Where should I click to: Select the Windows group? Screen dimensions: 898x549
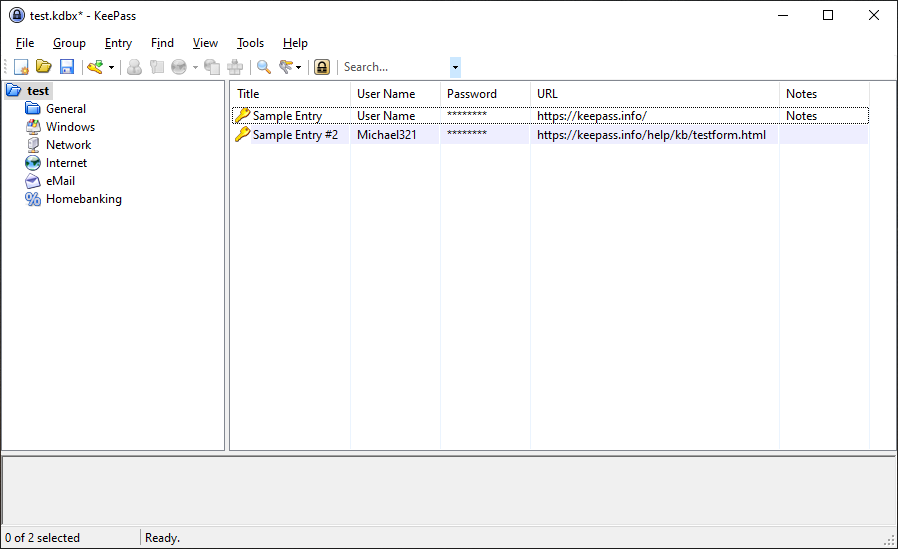click(70, 127)
